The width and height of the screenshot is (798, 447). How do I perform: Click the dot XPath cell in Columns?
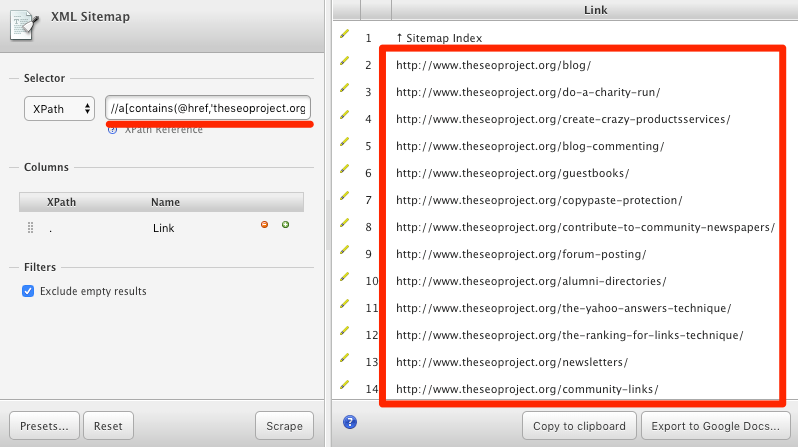click(x=50, y=230)
